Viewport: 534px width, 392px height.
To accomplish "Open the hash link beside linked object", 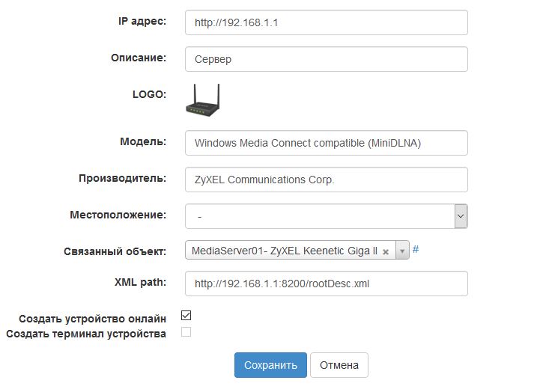I will click(x=416, y=249).
